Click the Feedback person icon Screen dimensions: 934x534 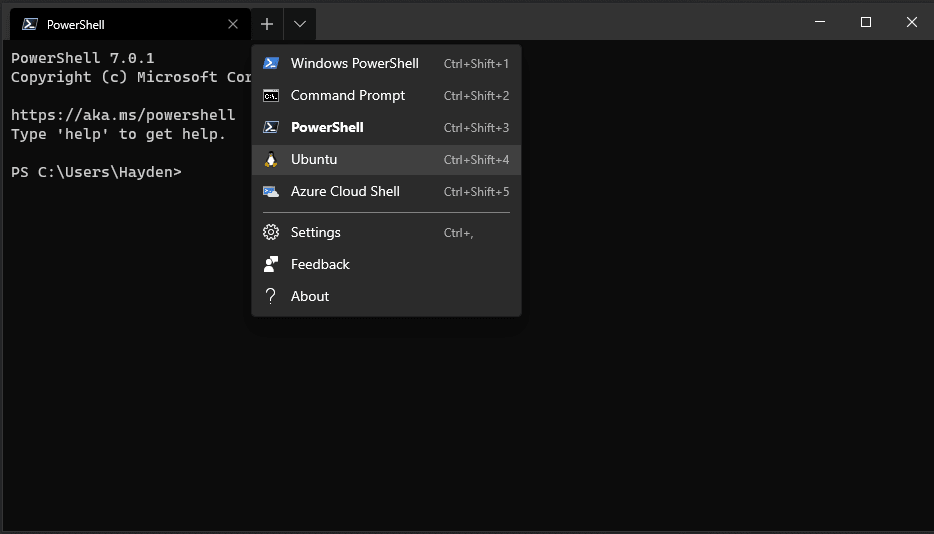click(271, 264)
